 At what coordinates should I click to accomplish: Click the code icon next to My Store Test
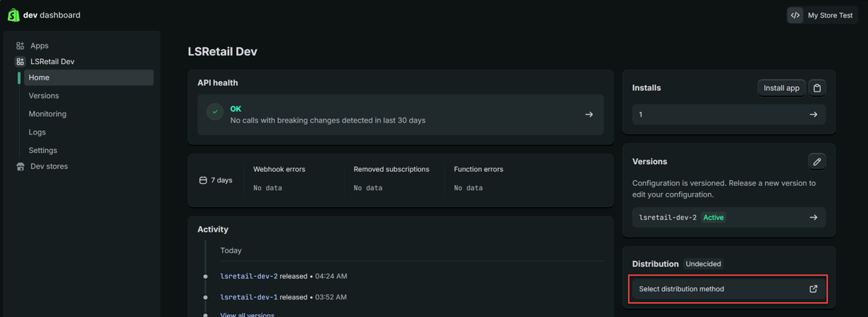pyautogui.click(x=795, y=15)
